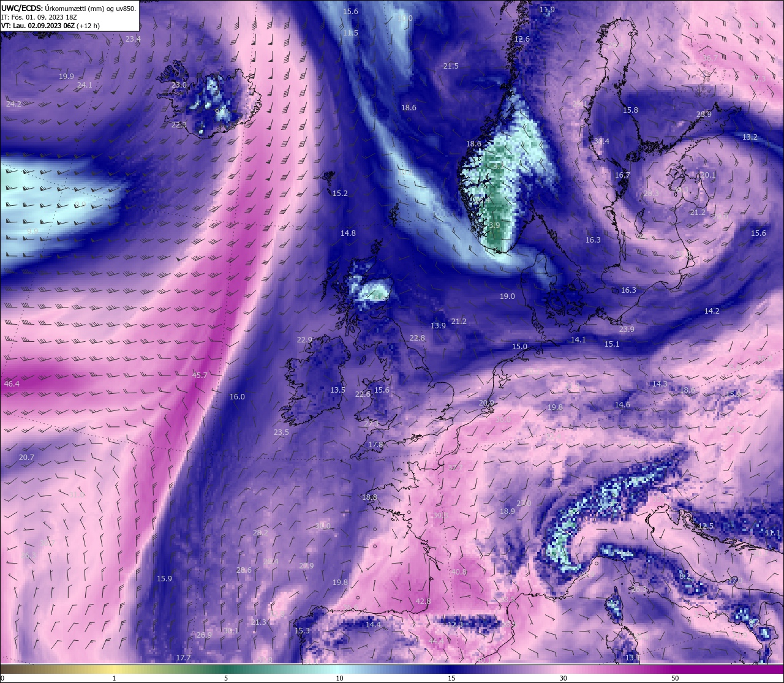Pick the '17.7' value label
The height and width of the screenshot is (683, 784).
click(183, 658)
